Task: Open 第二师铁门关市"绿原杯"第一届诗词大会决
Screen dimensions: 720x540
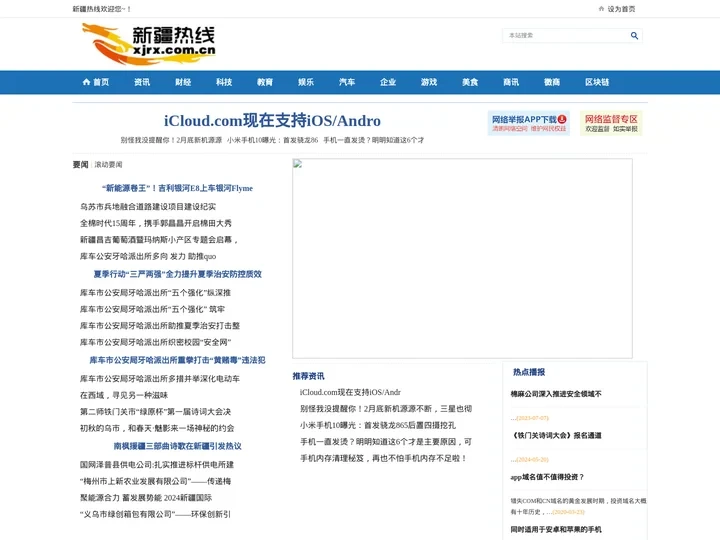Action: 155,412
